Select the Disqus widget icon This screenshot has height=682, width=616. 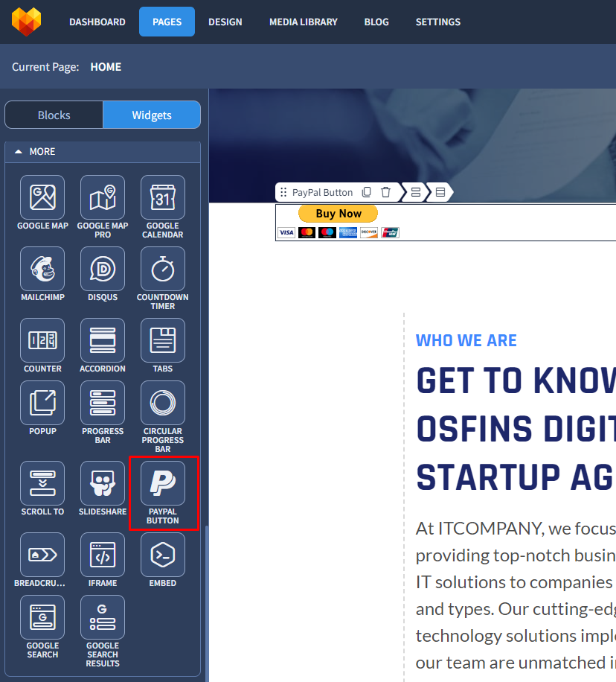pos(103,270)
